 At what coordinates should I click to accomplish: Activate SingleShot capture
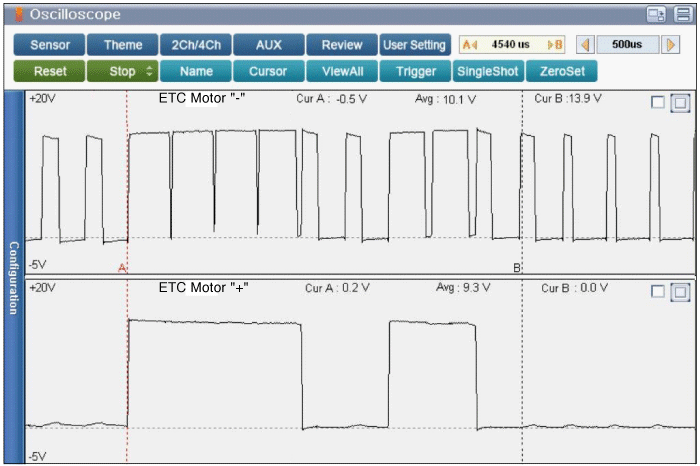tap(488, 71)
